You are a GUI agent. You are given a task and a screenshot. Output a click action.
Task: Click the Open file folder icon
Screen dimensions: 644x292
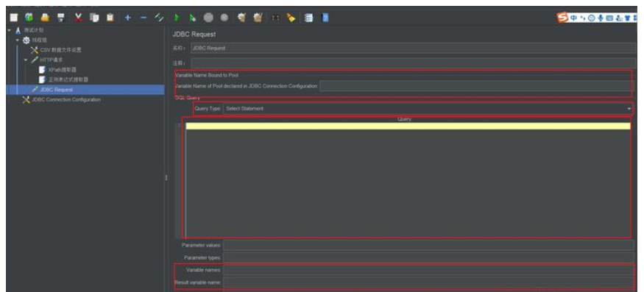tap(45, 18)
